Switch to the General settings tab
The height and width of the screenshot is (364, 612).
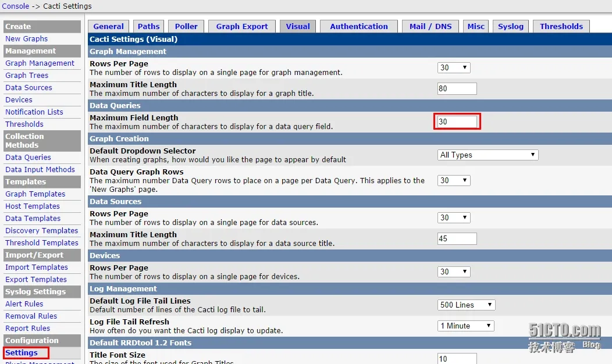pyautogui.click(x=108, y=26)
